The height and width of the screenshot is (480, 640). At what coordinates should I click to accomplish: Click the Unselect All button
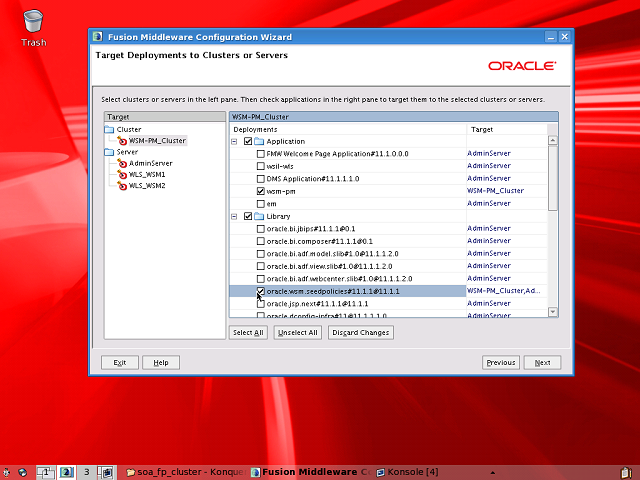pyautogui.click(x=298, y=333)
